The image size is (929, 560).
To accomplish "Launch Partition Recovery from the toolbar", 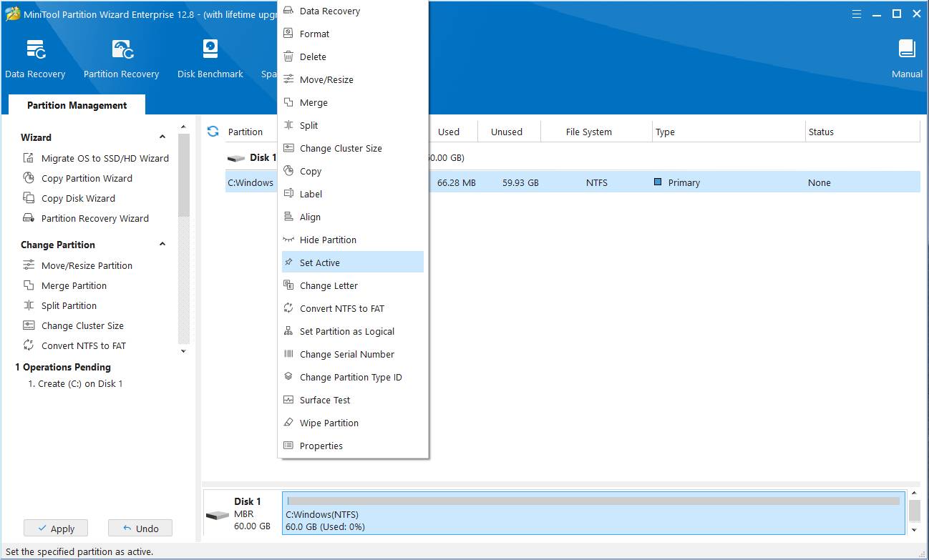I will point(121,51).
